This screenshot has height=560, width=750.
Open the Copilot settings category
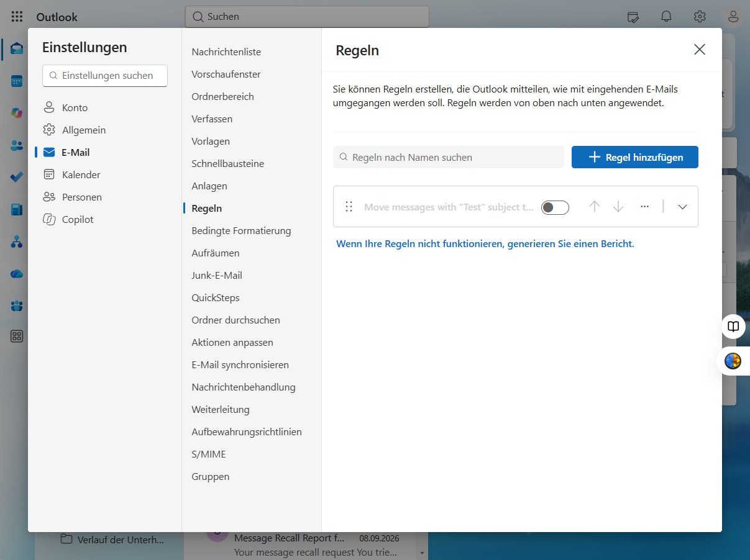78,219
